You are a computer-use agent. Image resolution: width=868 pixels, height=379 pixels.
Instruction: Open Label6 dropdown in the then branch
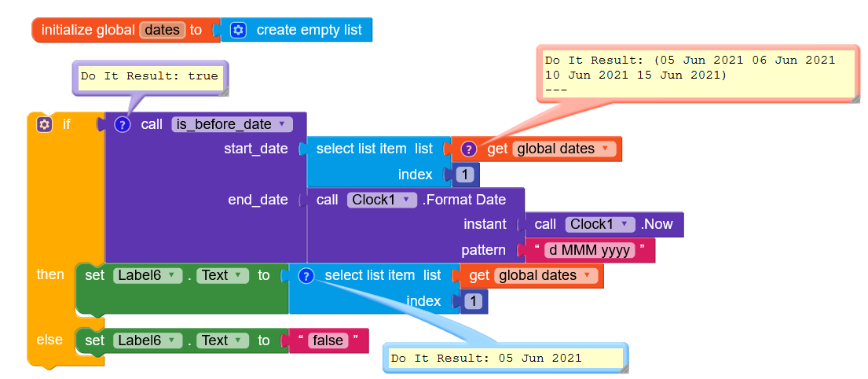[x=148, y=275]
